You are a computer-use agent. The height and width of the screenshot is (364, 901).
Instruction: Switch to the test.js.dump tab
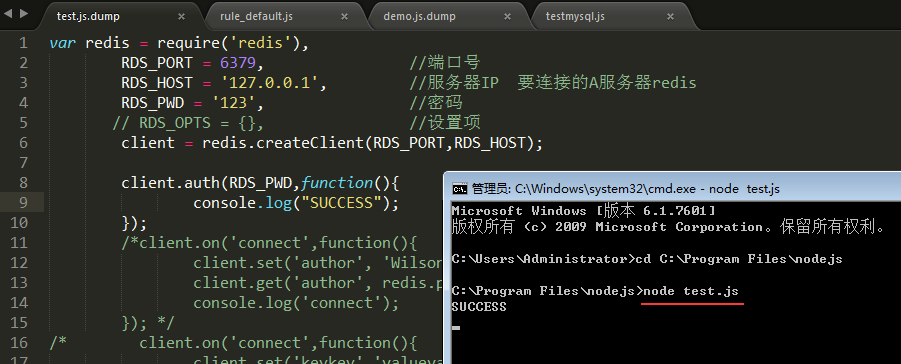click(88, 16)
